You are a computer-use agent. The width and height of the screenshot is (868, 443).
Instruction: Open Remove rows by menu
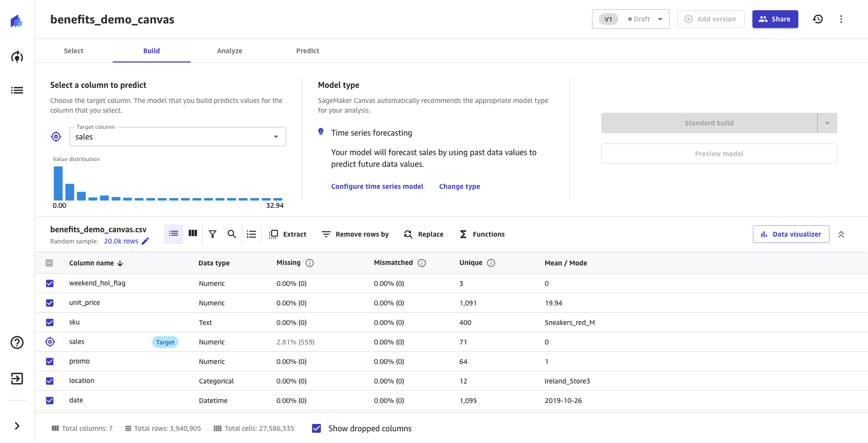pos(355,234)
